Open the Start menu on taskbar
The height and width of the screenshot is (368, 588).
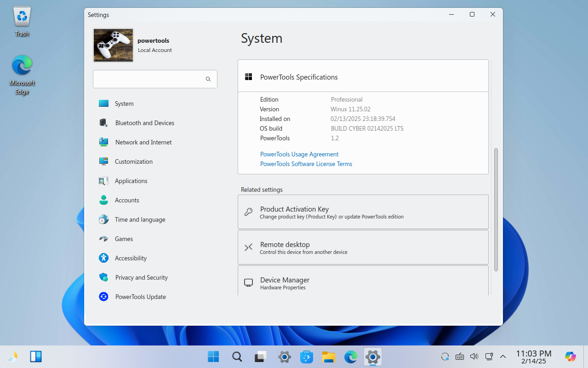pos(213,356)
